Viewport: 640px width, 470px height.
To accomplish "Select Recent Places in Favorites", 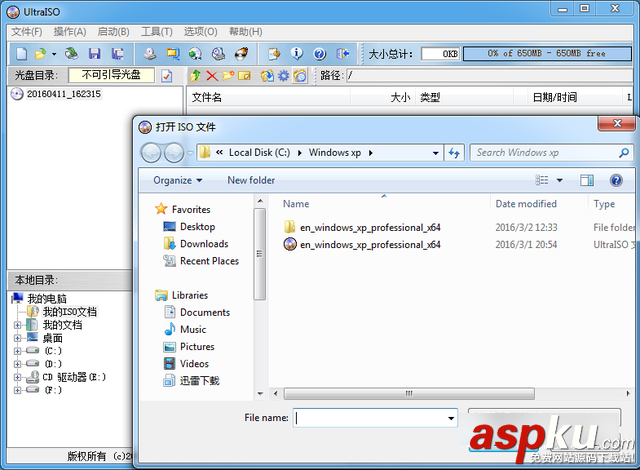I will point(209,261).
